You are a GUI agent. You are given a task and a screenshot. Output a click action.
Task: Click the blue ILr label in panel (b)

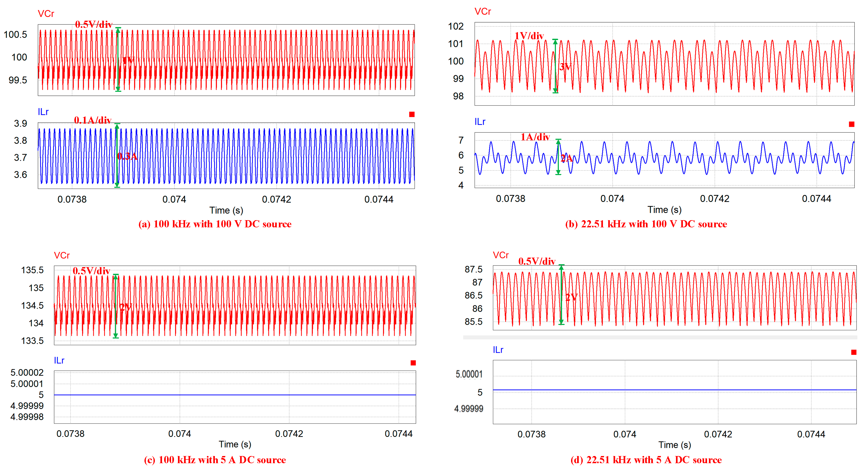[x=480, y=121]
